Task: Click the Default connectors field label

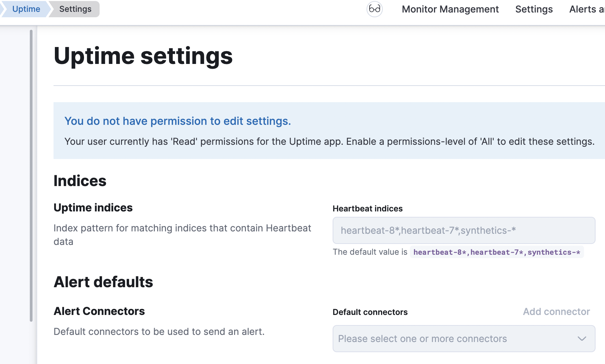Action: point(370,312)
